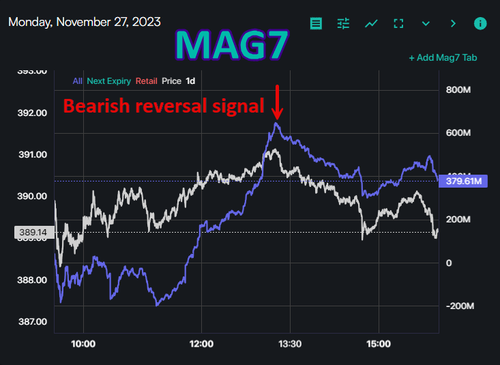The image size is (500, 365).
Task: Click the + Add Mag7 Tab link
Action: 443,58
